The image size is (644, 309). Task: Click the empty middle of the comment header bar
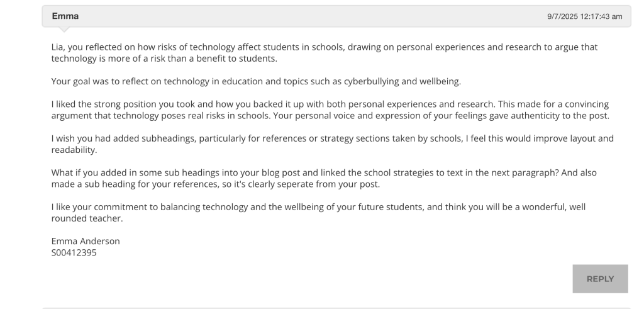[x=314, y=16]
